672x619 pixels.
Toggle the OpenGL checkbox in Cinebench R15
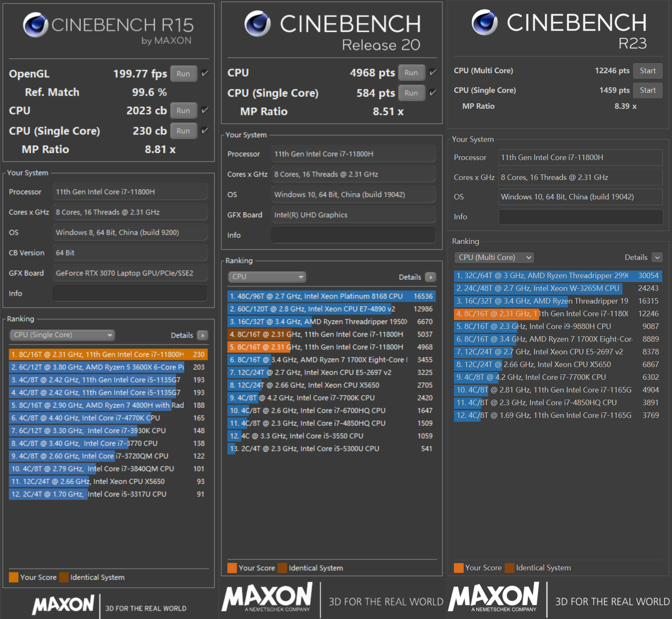click(x=205, y=73)
